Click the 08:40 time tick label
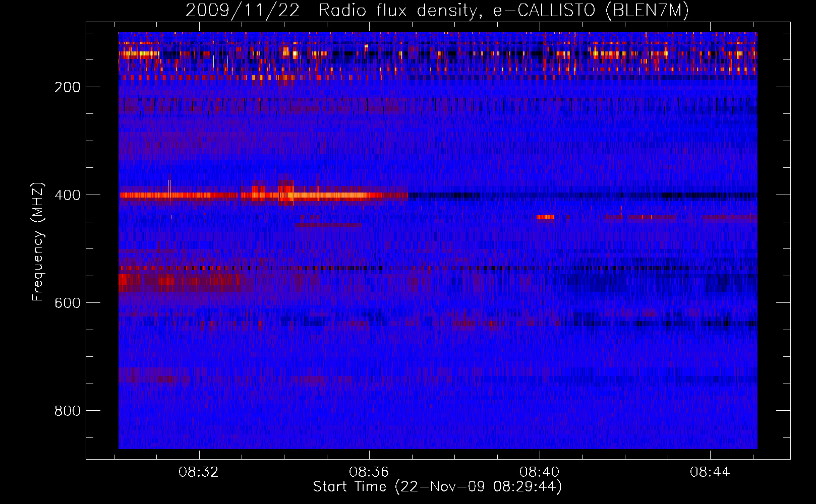Image resolution: width=816 pixels, height=504 pixels. [x=540, y=472]
